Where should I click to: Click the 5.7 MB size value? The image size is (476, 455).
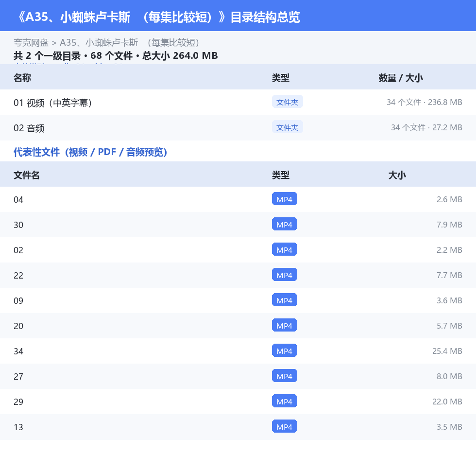click(x=449, y=326)
